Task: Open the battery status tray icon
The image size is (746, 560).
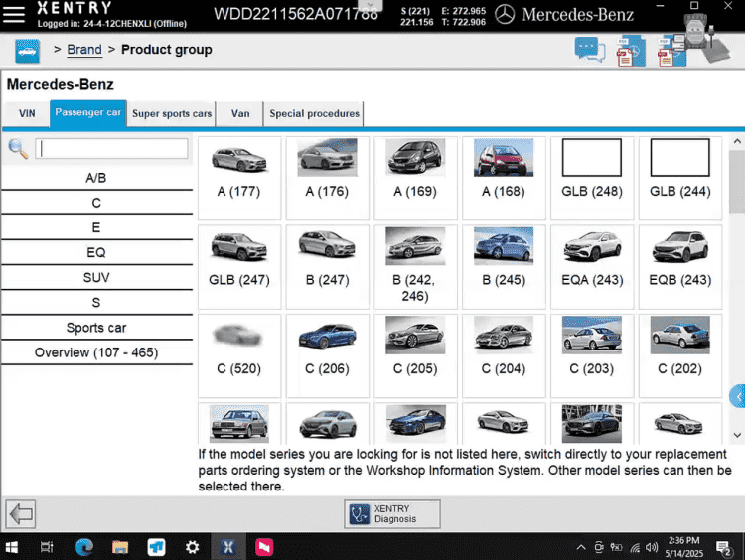Action: point(617,548)
